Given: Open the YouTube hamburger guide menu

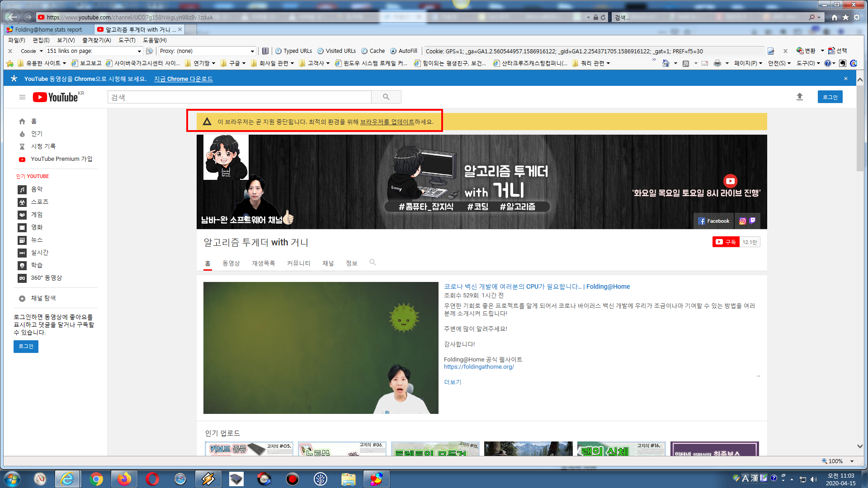Looking at the screenshot, I should pyautogui.click(x=22, y=97).
